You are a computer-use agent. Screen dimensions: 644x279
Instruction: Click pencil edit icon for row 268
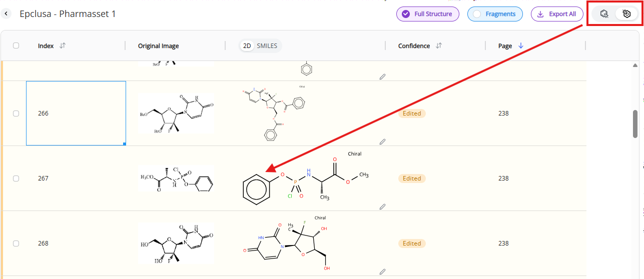click(382, 271)
